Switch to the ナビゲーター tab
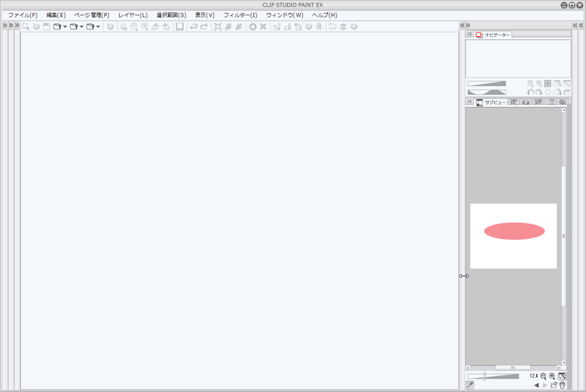 493,35
